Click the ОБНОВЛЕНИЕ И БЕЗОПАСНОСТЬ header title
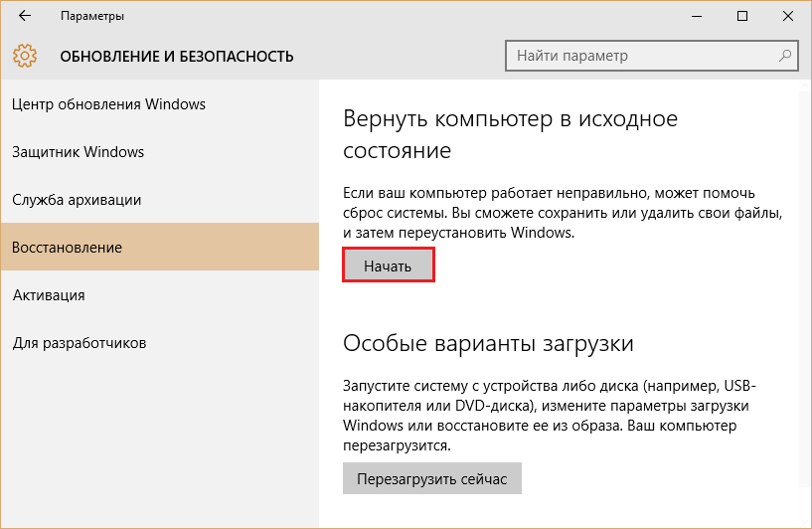 pyautogui.click(x=177, y=56)
